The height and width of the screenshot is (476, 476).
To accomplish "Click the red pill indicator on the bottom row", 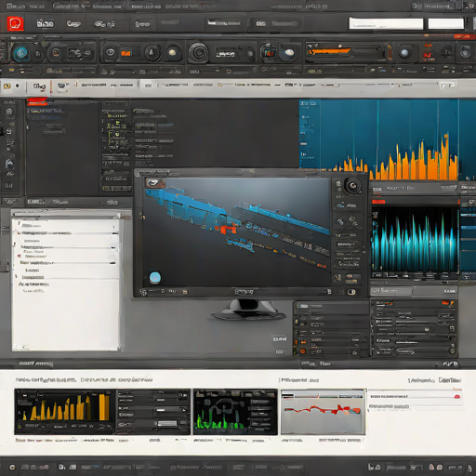I will coord(457,397).
